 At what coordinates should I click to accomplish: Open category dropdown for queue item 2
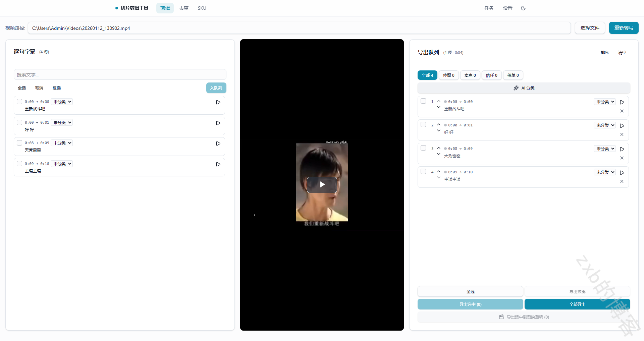click(605, 125)
